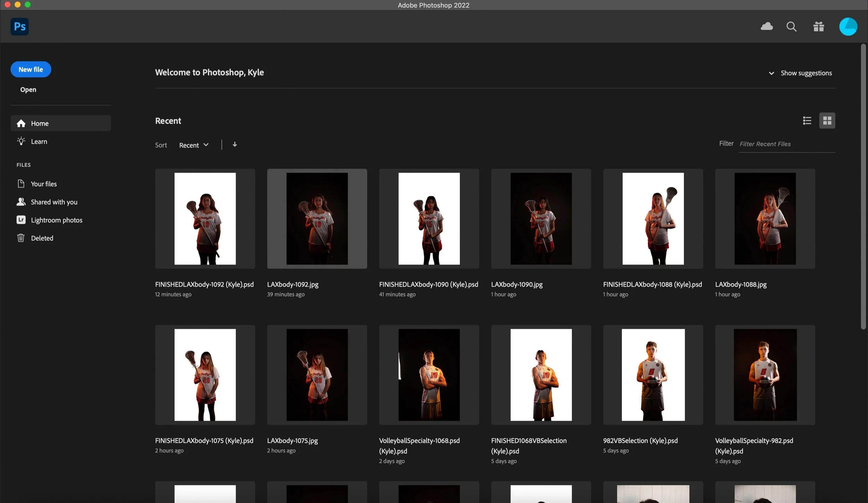Click the Photoshop Ps logo icon
868x503 pixels.
(x=19, y=26)
